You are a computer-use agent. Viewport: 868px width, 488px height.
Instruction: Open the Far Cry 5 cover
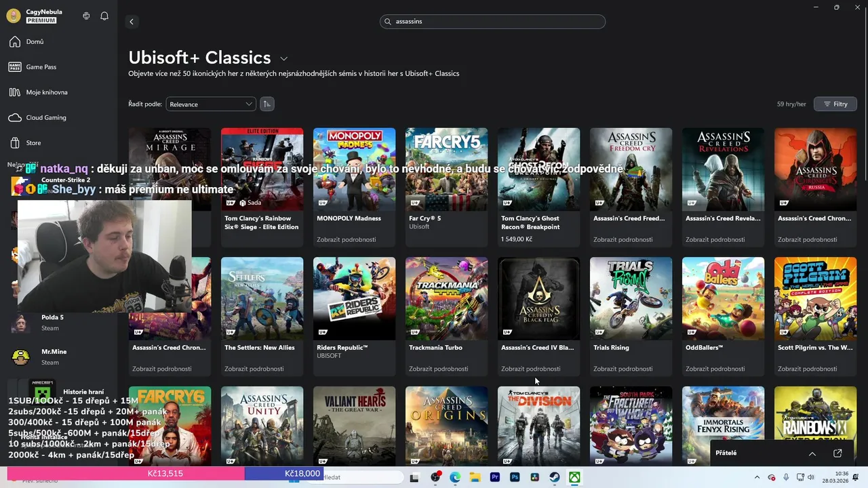click(x=446, y=169)
